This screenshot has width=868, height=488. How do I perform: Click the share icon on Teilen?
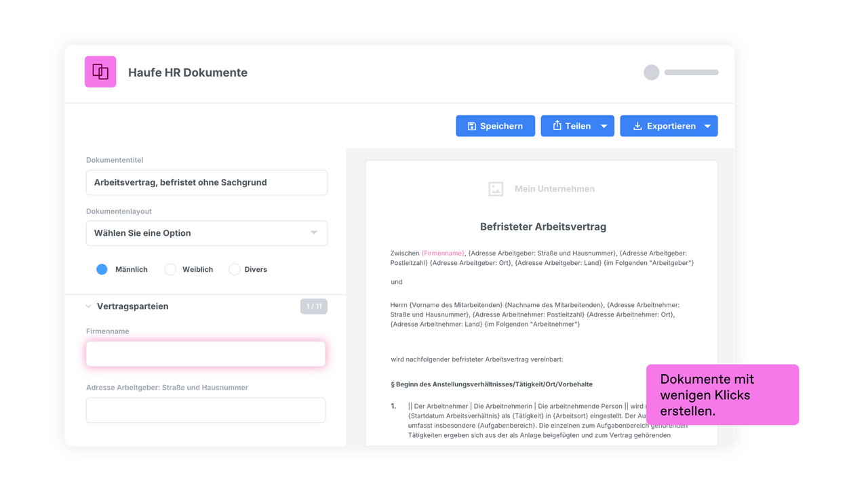(557, 125)
